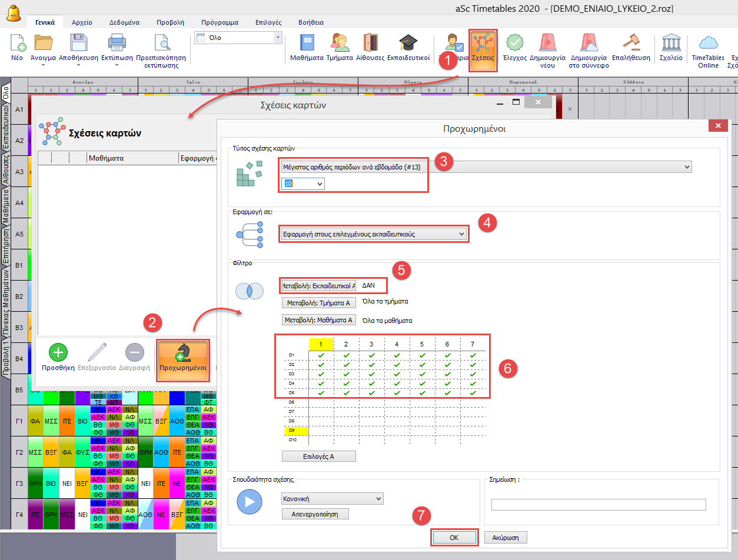Image resolution: width=738 pixels, height=560 pixels.
Task: Switch to the Δεδομένα ribbon tab
Action: (124, 22)
